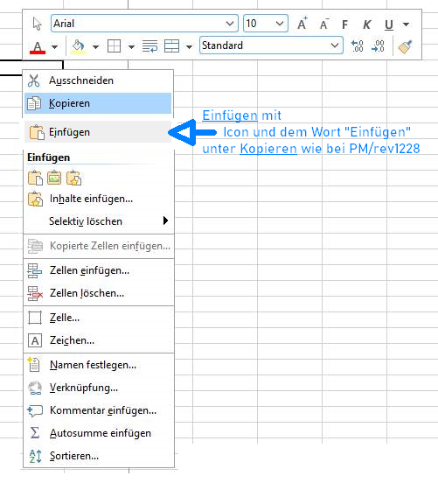Open the Standard number format combo box
Viewport: 438px width, 504px height.
pos(271,45)
